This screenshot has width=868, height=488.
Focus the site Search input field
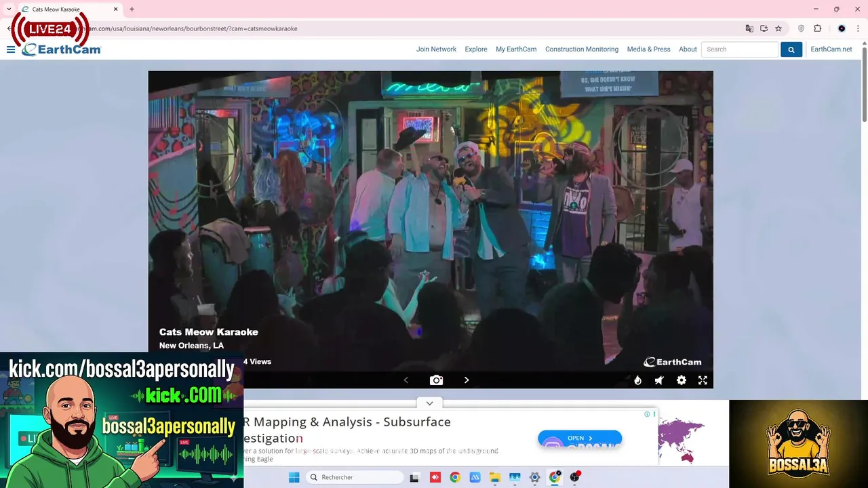click(740, 49)
